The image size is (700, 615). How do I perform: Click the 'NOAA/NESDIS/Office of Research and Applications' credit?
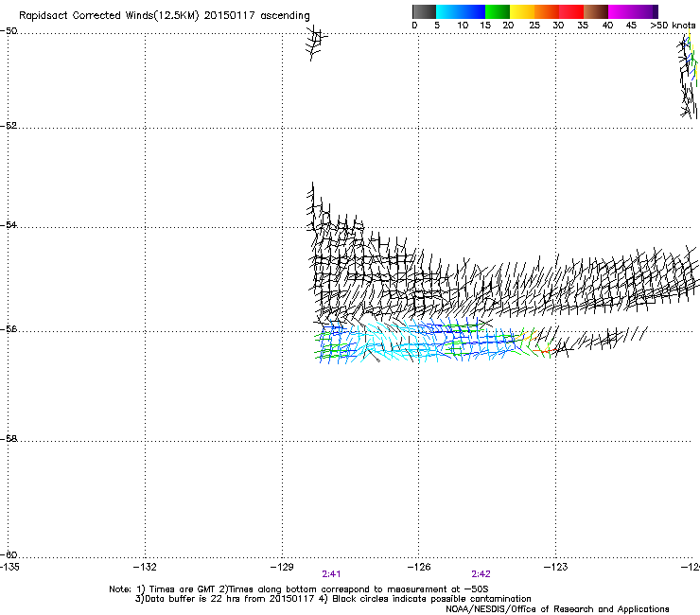[557, 609]
